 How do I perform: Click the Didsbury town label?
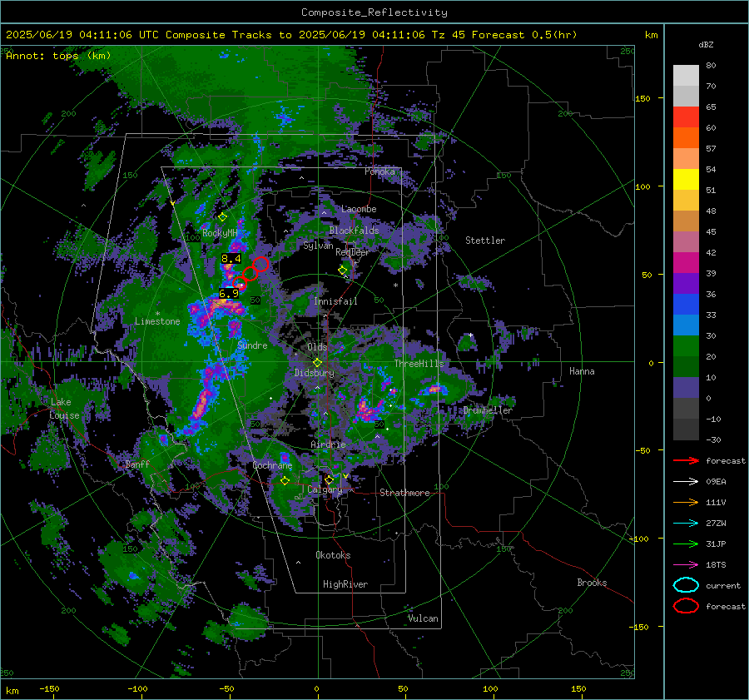[314, 373]
